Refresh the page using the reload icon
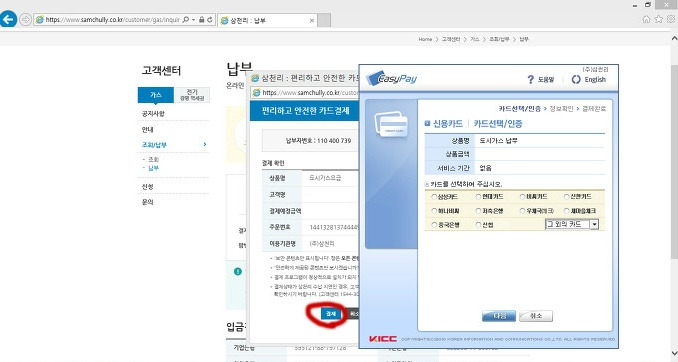The height and width of the screenshot is (362, 678). (210, 20)
